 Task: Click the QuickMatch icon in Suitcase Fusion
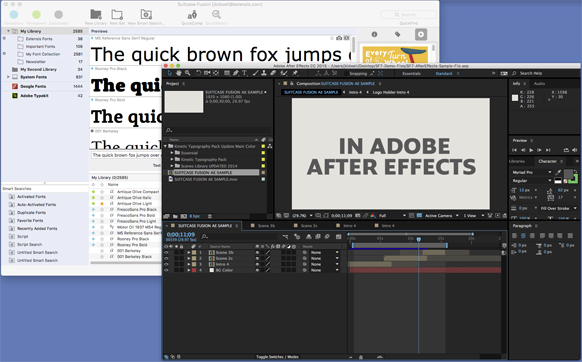tap(216, 14)
